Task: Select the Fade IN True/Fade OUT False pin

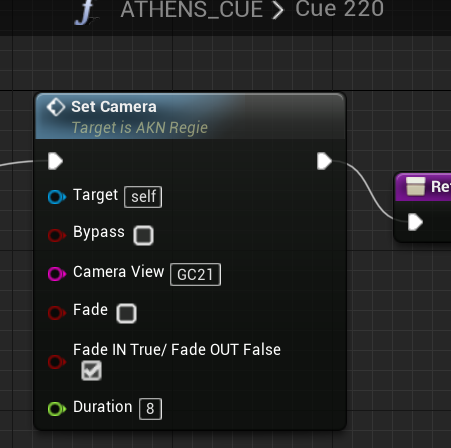Action: click(x=57, y=362)
